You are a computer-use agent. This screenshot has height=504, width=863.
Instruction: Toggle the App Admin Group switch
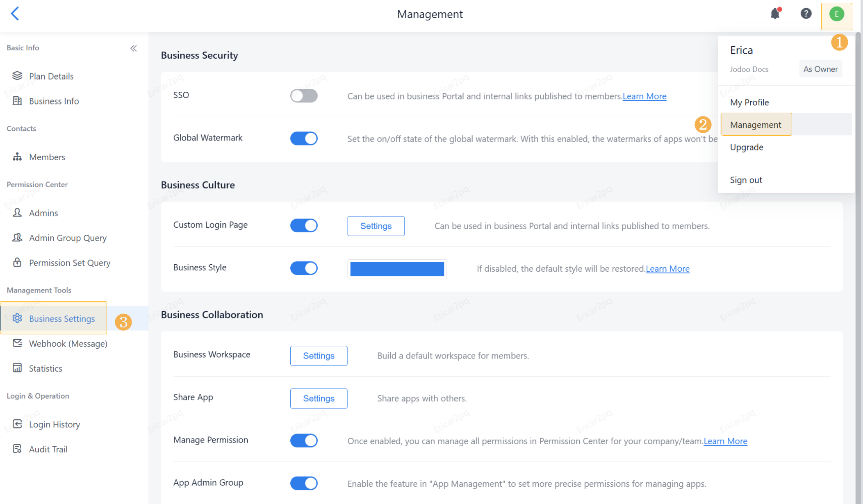click(x=304, y=483)
